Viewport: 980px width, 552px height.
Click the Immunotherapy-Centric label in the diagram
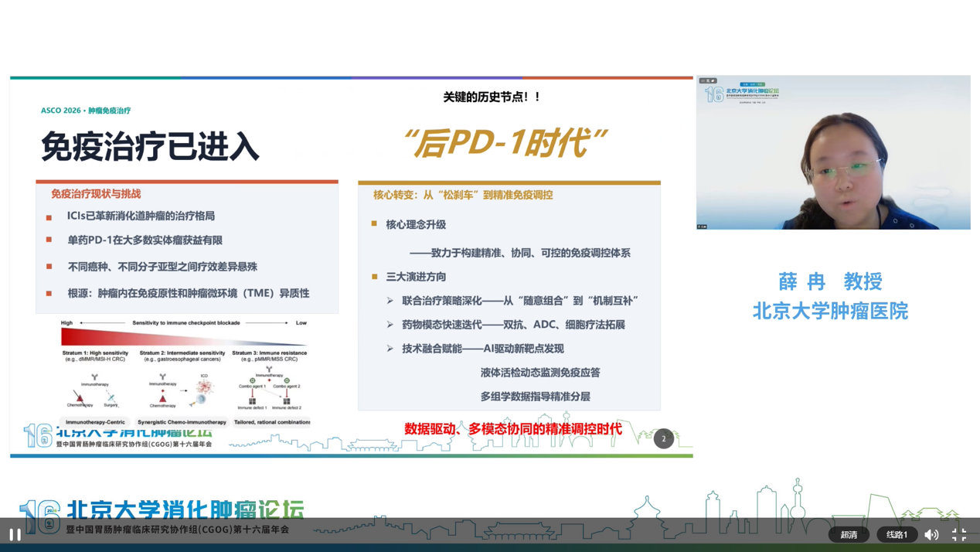[x=95, y=422]
